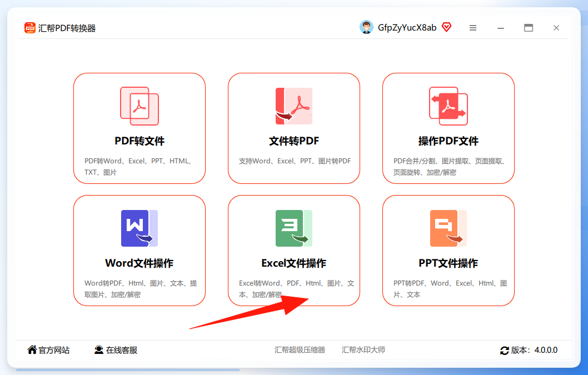
Task: Open the 文件转PDF title
Action: 294,141
